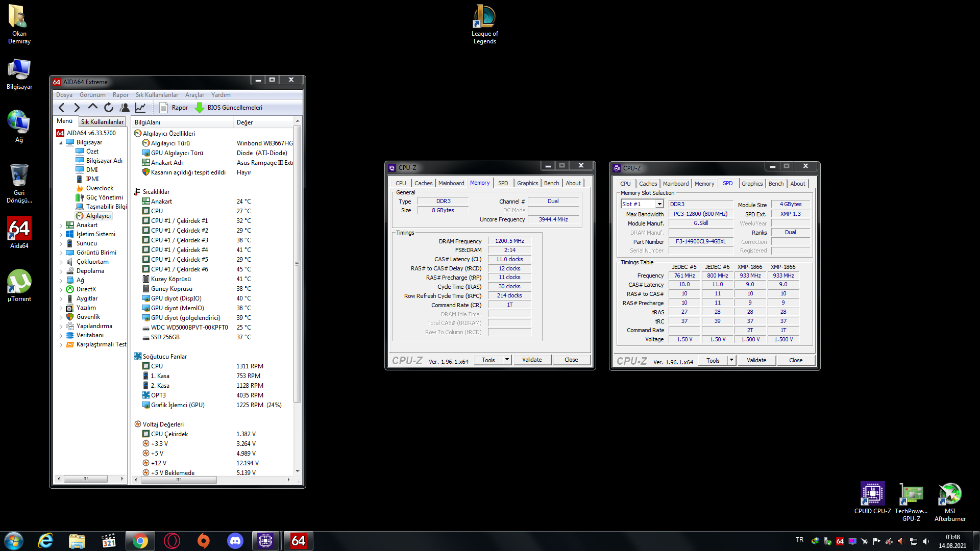Expand the Görüntü Birimi tree node
980x551 pixels.
click(61, 253)
